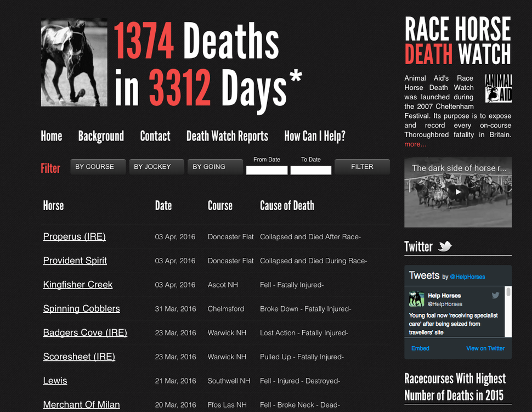This screenshot has height=412, width=532.
Task: Click the tweet text about young foal
Action: (453, 324)
